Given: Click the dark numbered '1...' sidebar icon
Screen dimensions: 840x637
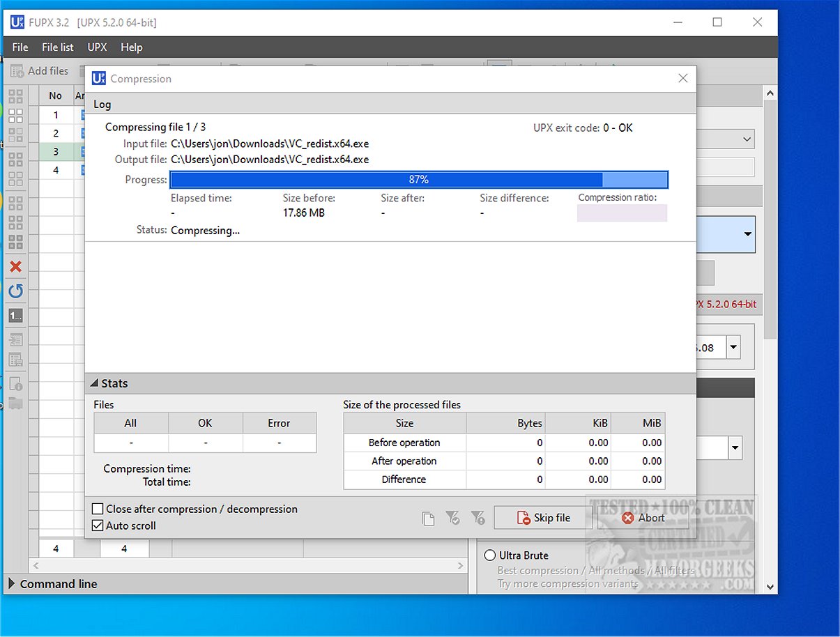Looking at the screenshot, I should 15,316.
